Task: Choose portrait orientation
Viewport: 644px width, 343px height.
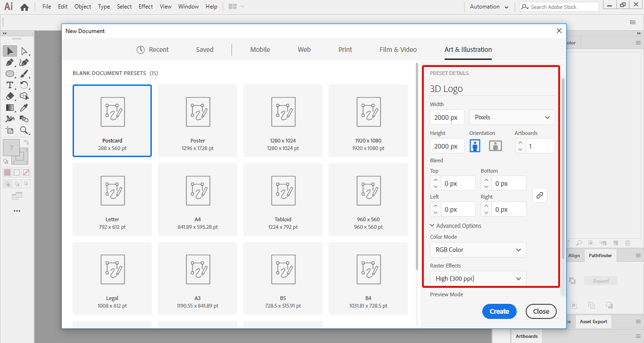Action: coord(475,146)
